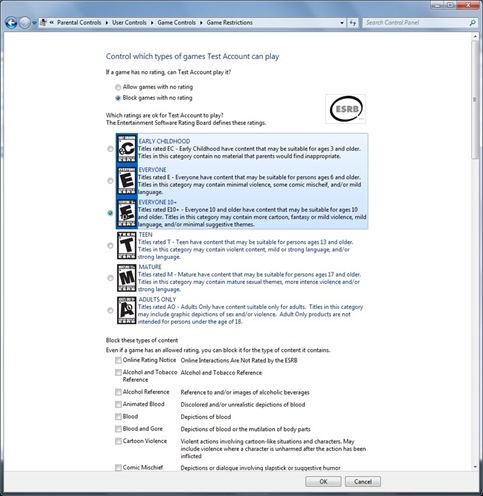Viewport: 483px width, 496px height.
Task: Check the Alcohol Reference box
Action: point(118,392)
